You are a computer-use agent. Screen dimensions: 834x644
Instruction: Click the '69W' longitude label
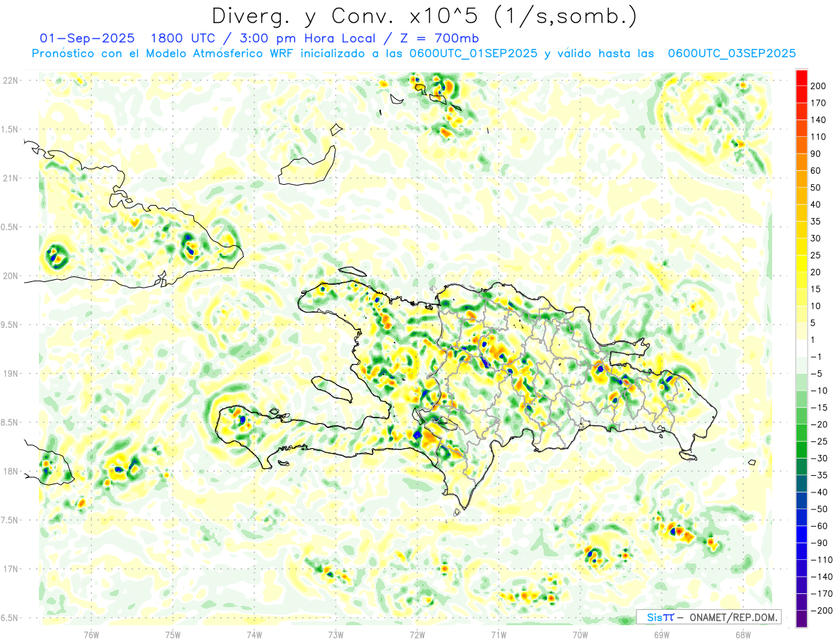pos(662,635)
